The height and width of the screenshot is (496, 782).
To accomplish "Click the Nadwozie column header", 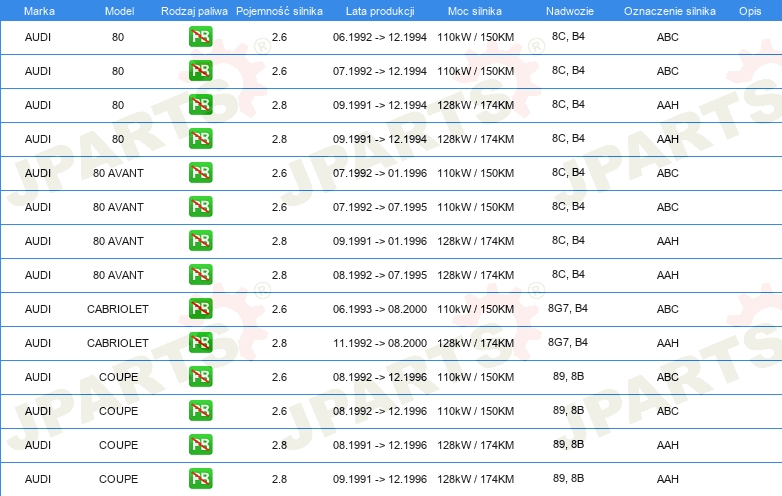I will point(570,11).
